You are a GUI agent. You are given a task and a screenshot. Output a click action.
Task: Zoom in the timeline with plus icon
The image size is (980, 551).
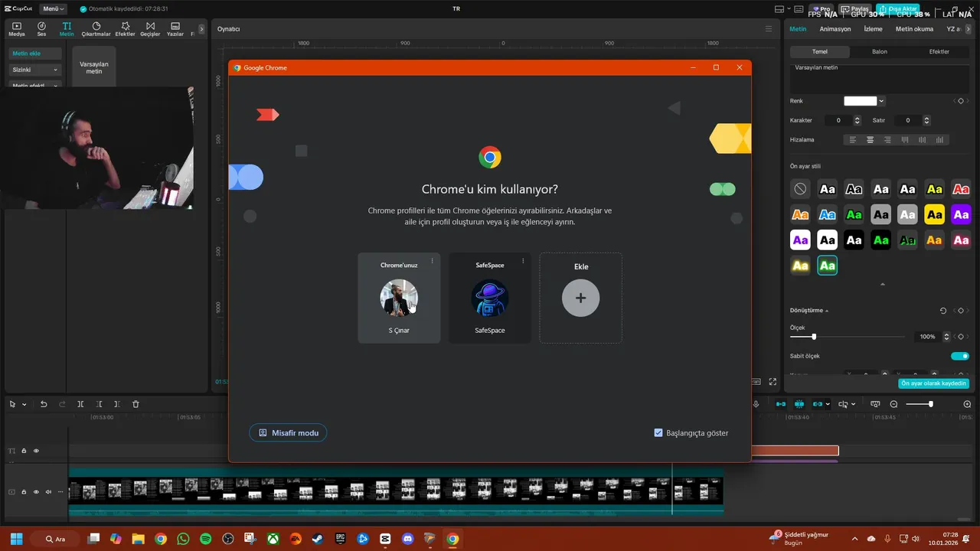(967, 404)
